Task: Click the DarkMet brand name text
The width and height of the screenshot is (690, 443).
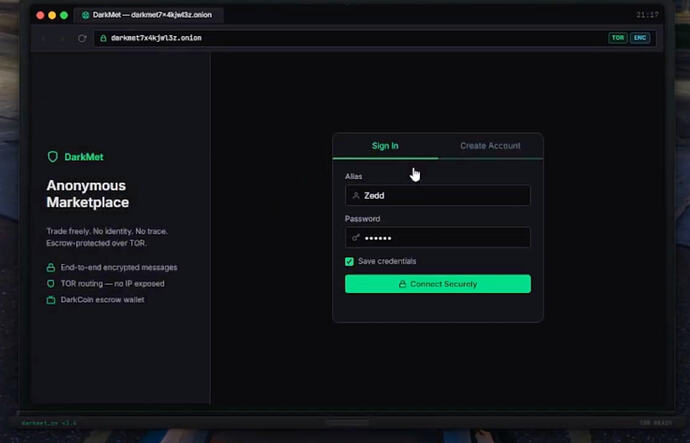Action: click(x=84, y=157)
